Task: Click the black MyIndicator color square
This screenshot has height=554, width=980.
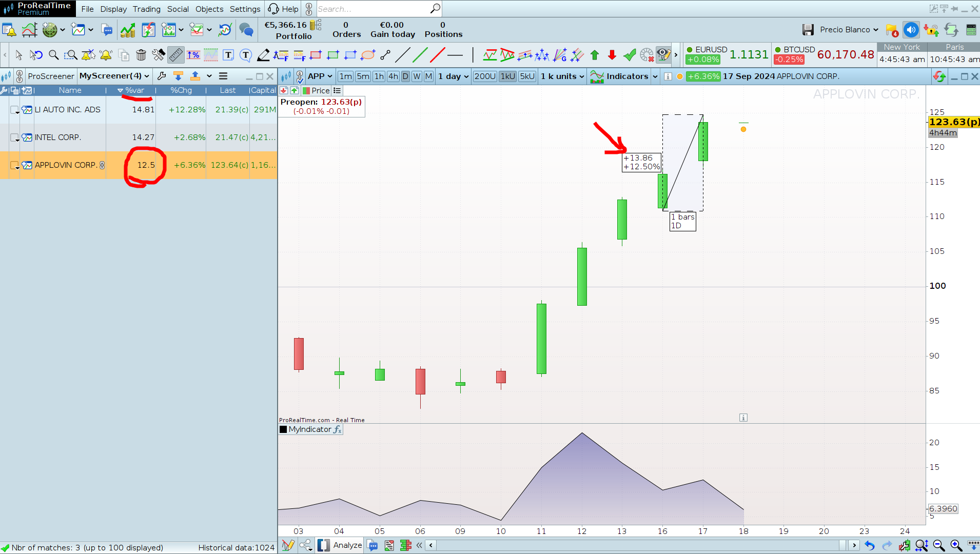Action: [283, 429]
